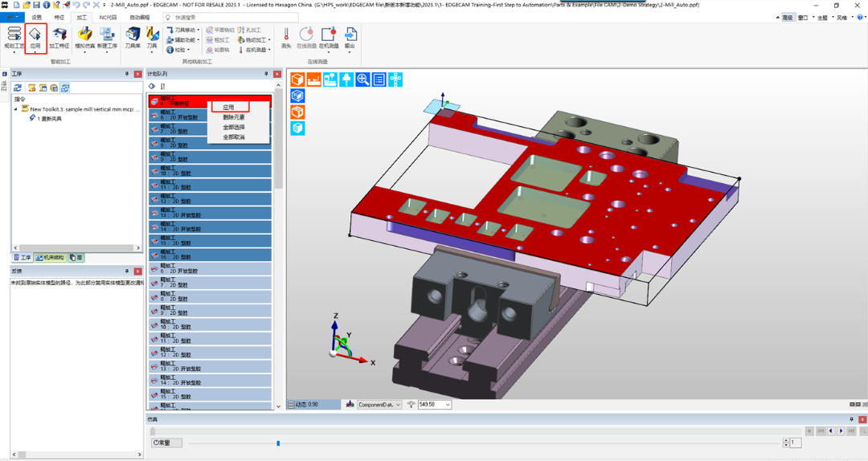868x461 pixels.
Task: Choose 全部选择 in the context menu
Action: [234, 127]
